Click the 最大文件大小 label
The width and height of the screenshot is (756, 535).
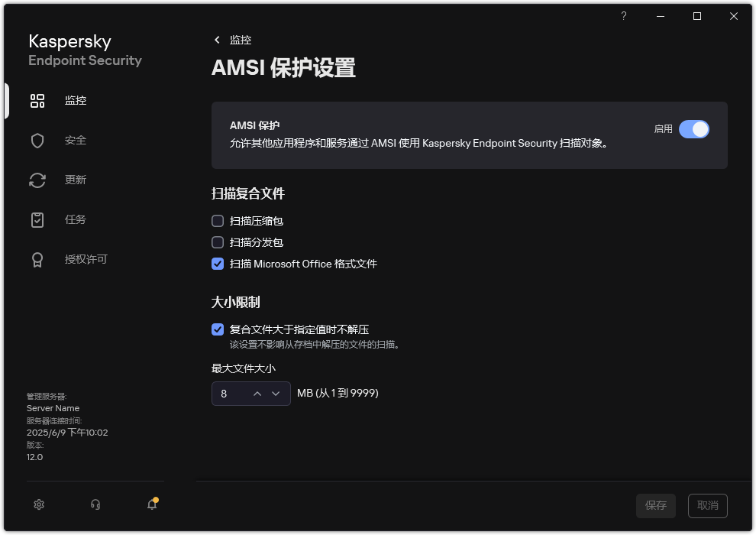[244, 368]
